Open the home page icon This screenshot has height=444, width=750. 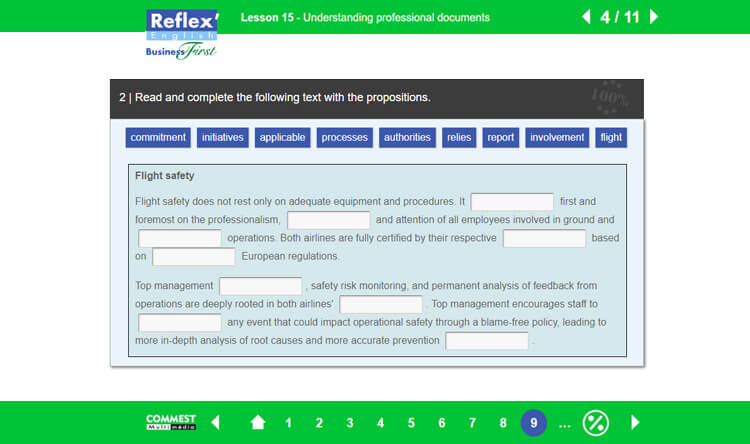[x=258, y=422]
